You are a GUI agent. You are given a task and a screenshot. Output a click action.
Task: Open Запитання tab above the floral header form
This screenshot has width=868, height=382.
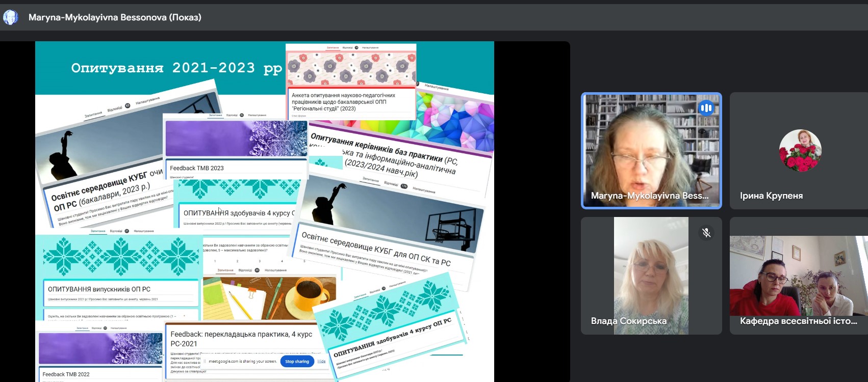(333, 47)
